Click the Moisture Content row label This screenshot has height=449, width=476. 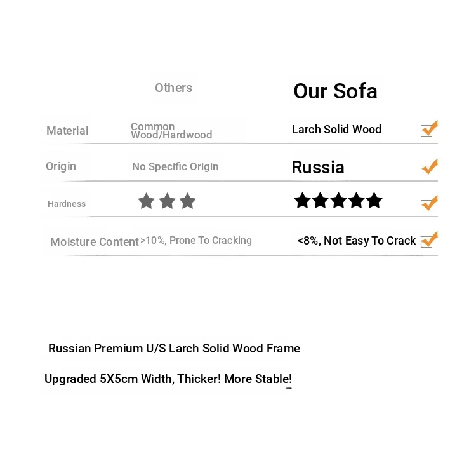click(x=95, y=242)
